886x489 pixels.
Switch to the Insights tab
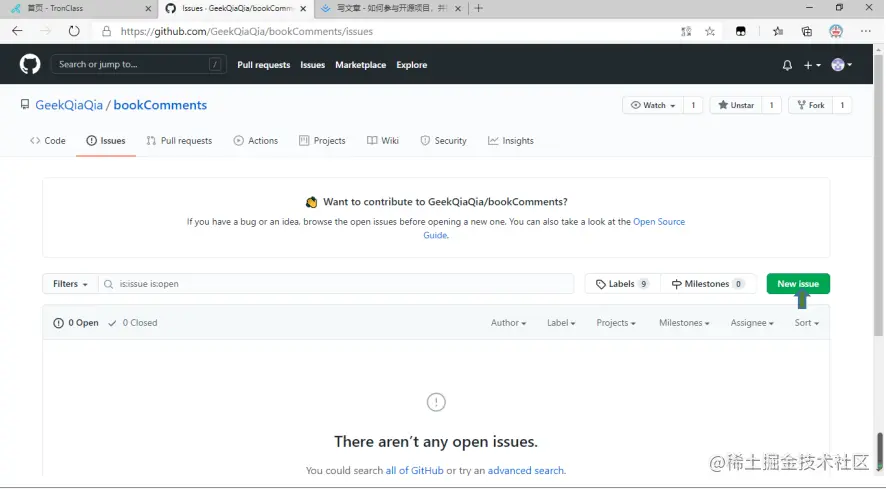coord(511,141)
